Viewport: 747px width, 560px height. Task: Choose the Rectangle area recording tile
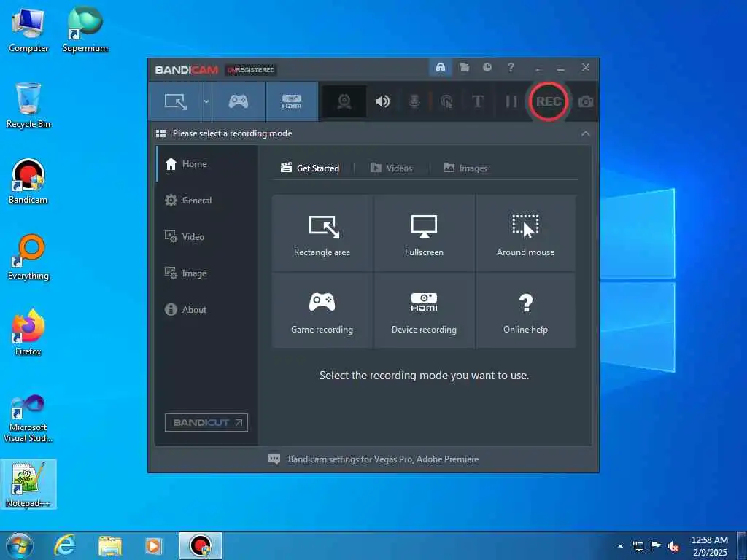322,233
